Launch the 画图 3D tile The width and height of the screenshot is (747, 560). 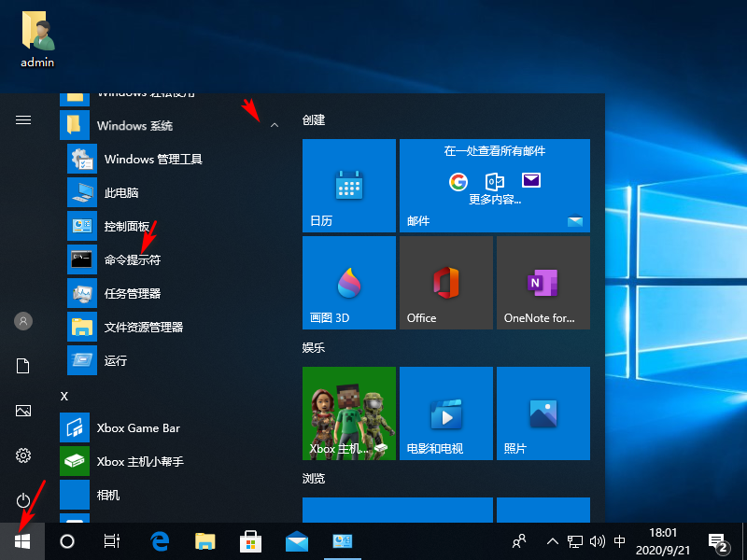coord(348,282)
